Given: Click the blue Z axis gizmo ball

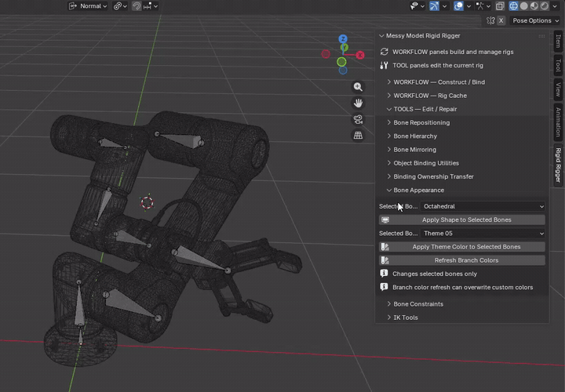Looking at the screenshot, I should 343,38.
